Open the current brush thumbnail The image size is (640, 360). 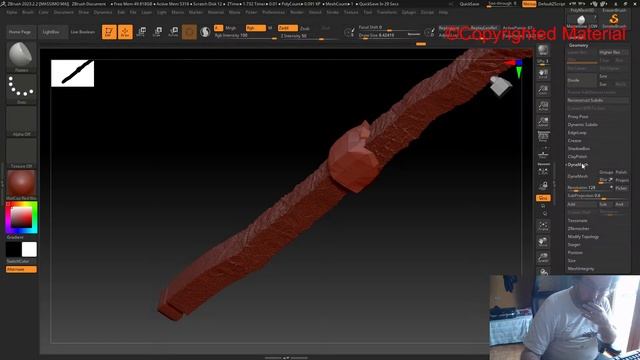21,55
